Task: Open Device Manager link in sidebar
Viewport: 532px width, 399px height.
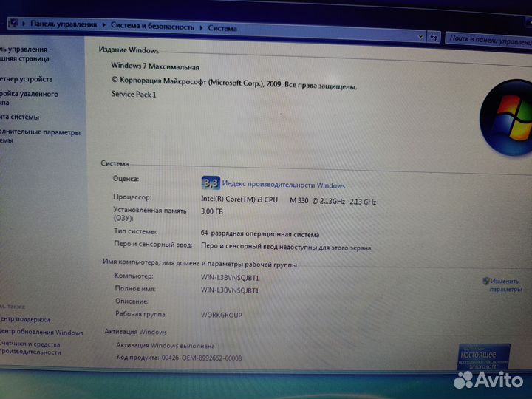Action: pos(26,79)
